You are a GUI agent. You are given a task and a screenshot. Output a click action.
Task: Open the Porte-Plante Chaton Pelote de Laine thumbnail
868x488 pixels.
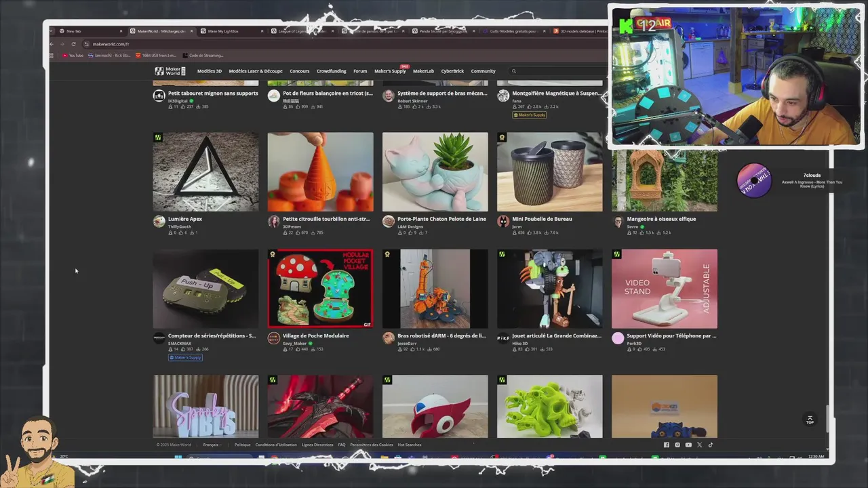click(x=435, y=171)
